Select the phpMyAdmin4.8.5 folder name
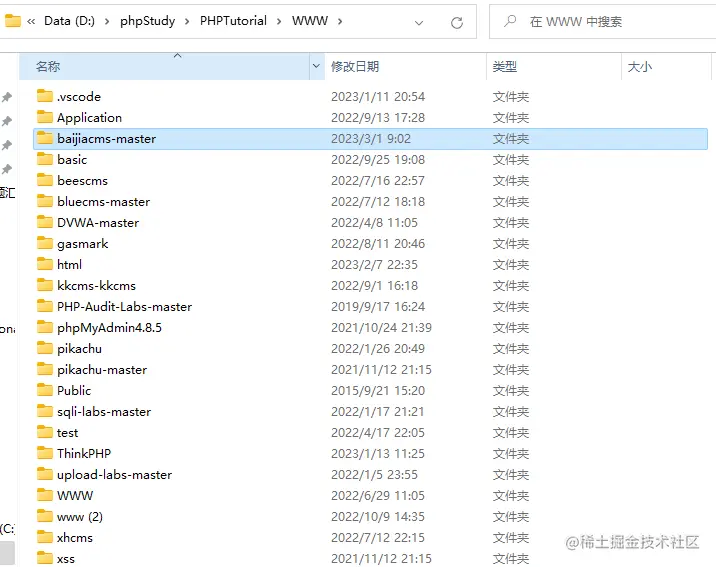This screenshot has height=567, width=716. click(109, 328)
